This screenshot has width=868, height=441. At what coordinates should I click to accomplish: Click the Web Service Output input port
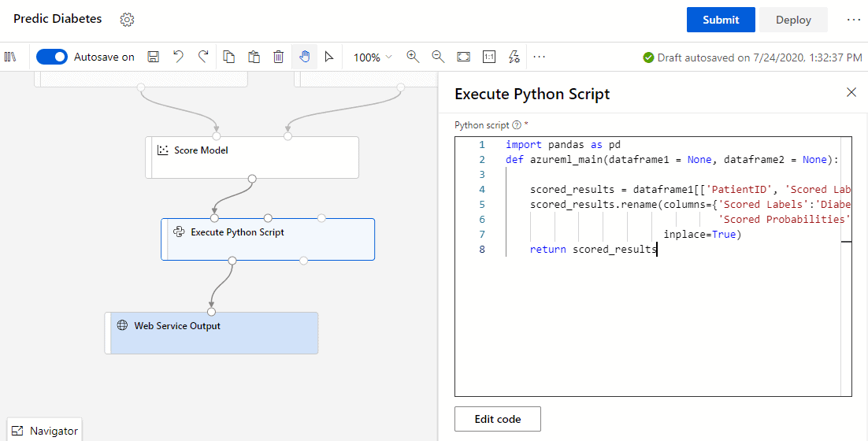(211, 312)
